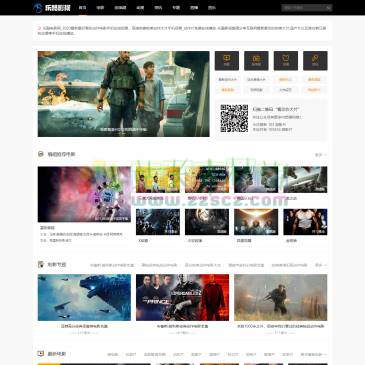Image resolution: width=365 pixels, height=365 pixels.
Task: Select the second navigation item in header
Action: click(x=100, y=8)
